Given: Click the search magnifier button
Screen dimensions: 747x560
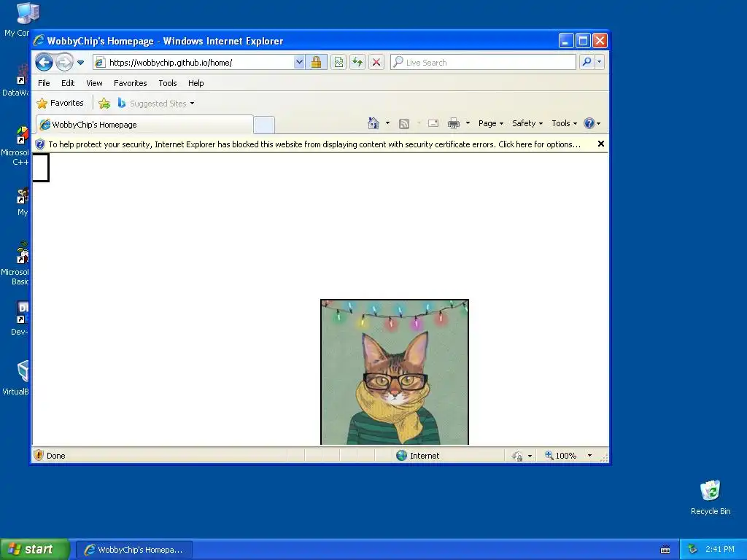Looking at the screenshot, I should coord(587,62).
